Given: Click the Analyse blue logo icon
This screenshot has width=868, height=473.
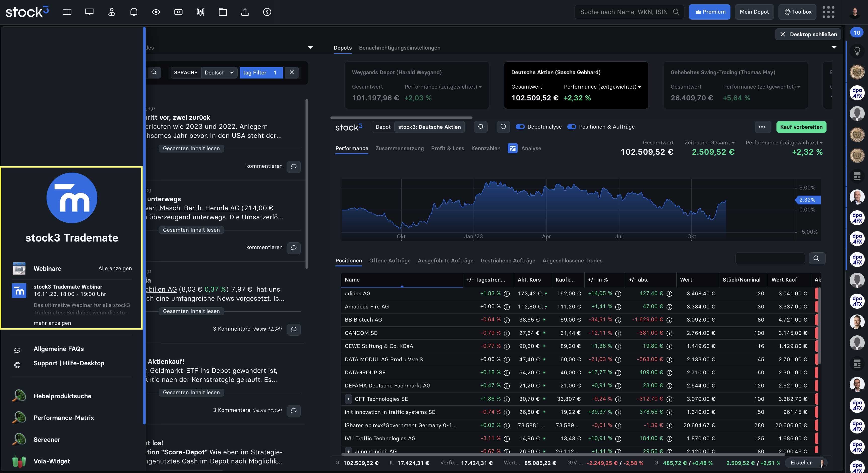Looking at the screenshot, I should point(512,148).
